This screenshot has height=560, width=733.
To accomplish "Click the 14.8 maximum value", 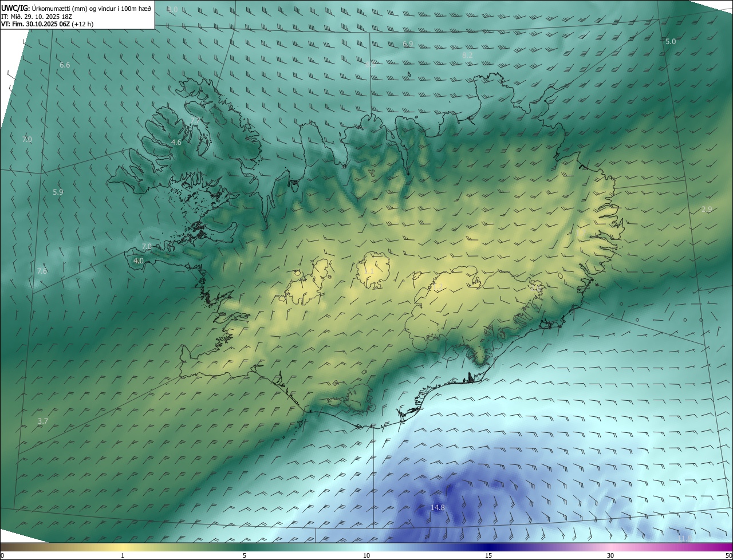I will 438,508.
